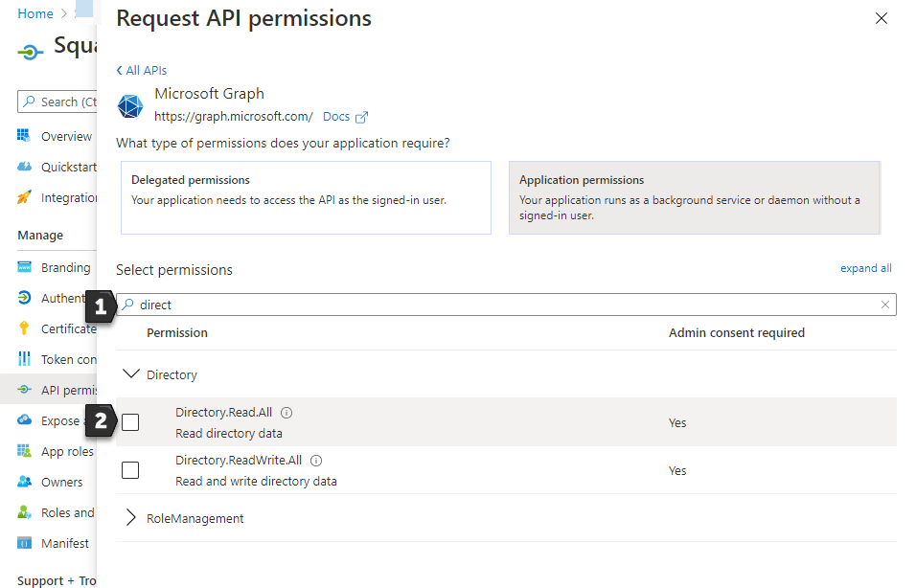Expand the RoleManagement permission group
Viewport: 916px width, 588px height.
pos(131,517)
